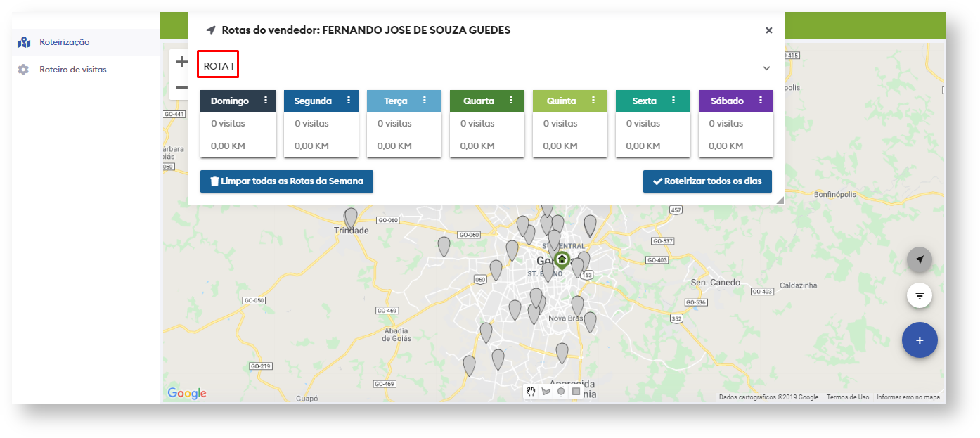Zoom in the map with plus
The image size is (980, 438).
click(181, 62)
